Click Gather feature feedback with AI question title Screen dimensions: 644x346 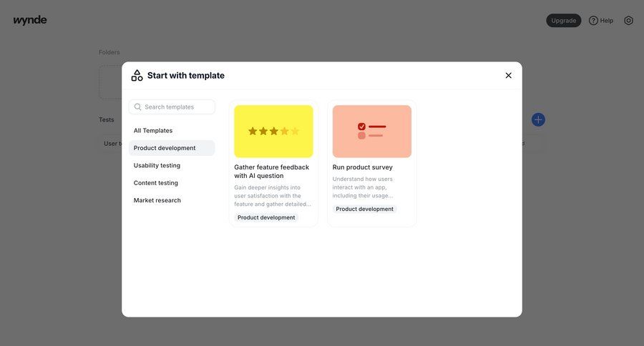point(272,172)
